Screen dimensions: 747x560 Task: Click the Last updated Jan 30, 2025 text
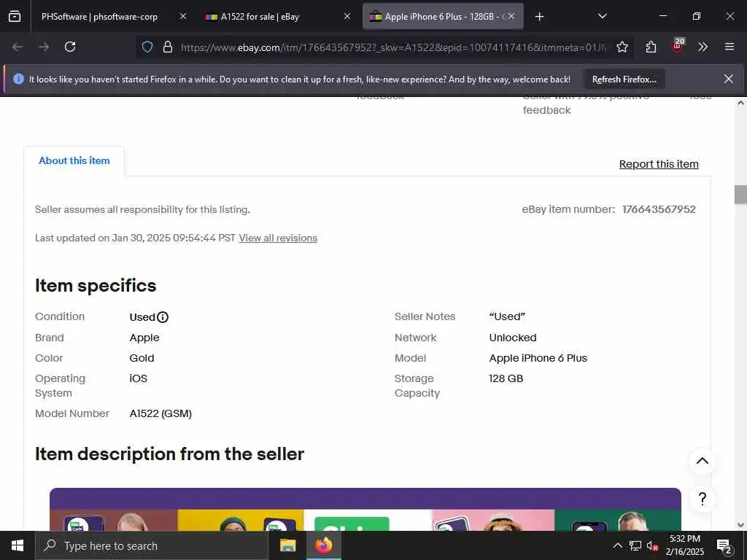point(135,238)
